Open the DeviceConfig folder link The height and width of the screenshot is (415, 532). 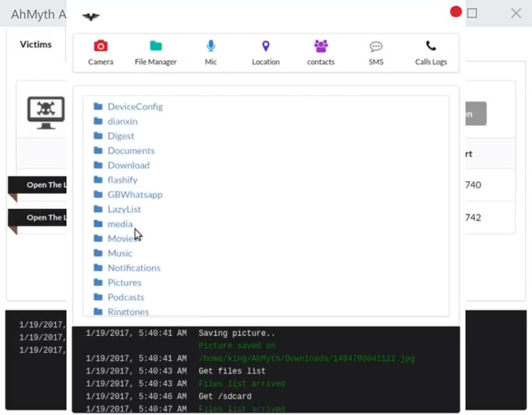(x=135, y=107)
